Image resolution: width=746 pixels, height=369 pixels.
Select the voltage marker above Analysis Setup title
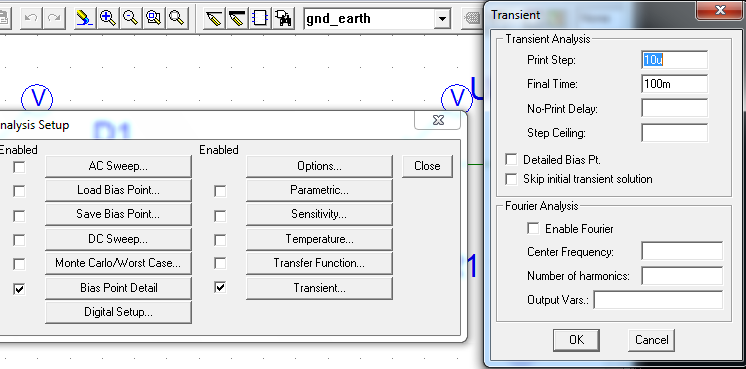pyautogui.click(x=37, y=98)
